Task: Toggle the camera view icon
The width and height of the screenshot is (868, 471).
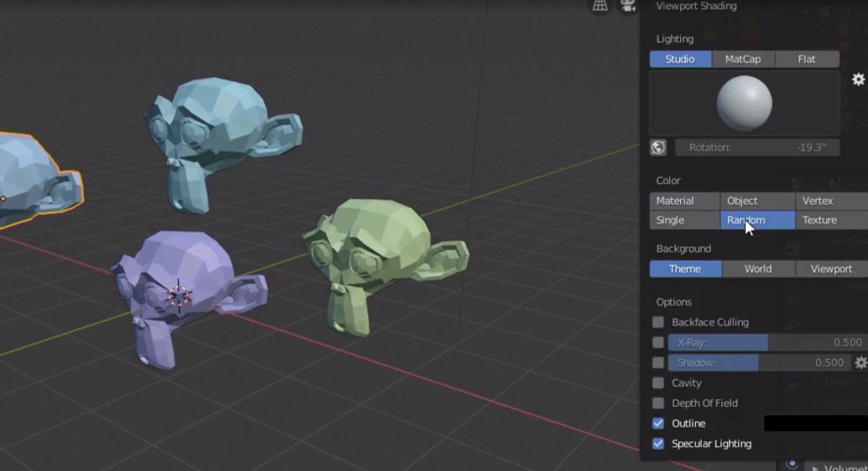Action: pos(627,5)
